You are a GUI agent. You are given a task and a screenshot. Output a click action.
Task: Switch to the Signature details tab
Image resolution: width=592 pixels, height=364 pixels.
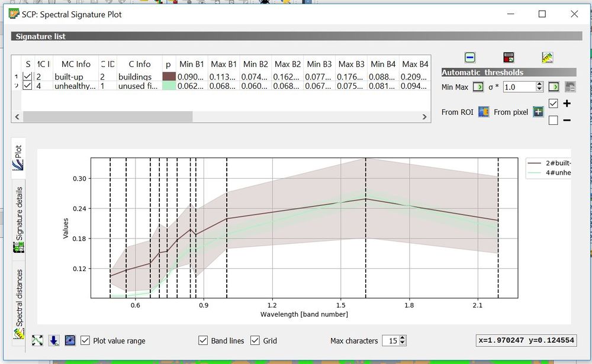[x=18, y=220]
